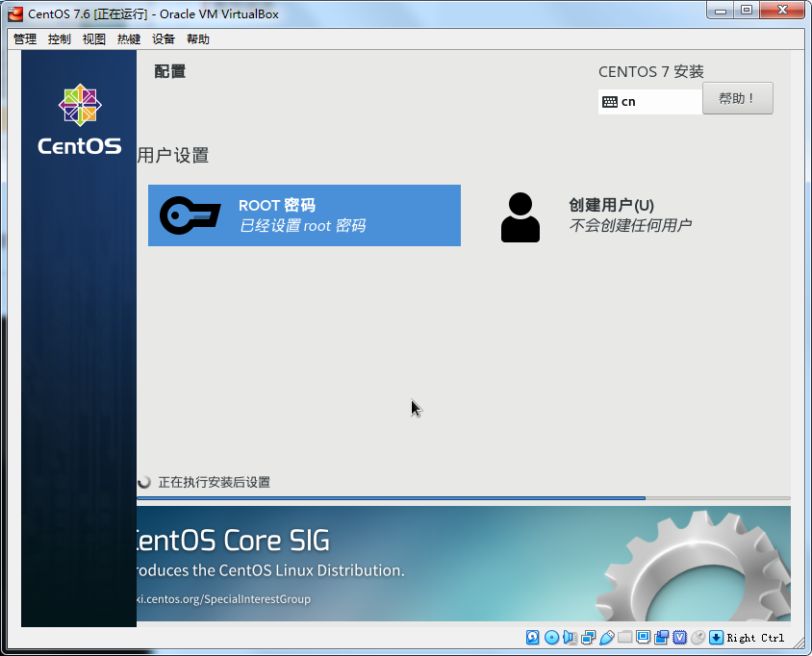This screenshot has height=656, width=812.
Task: Click the host key down-arrow icon
Action: click(716, 638)
